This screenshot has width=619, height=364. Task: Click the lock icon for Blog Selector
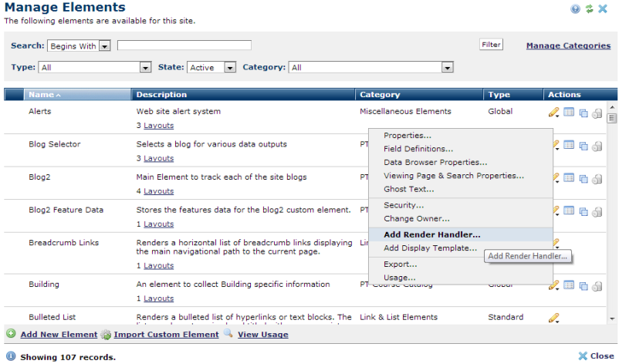[x=597, y=146]
